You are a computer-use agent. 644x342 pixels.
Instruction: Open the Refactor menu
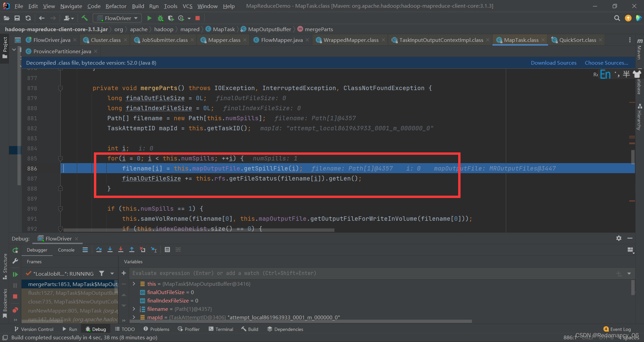116,6
